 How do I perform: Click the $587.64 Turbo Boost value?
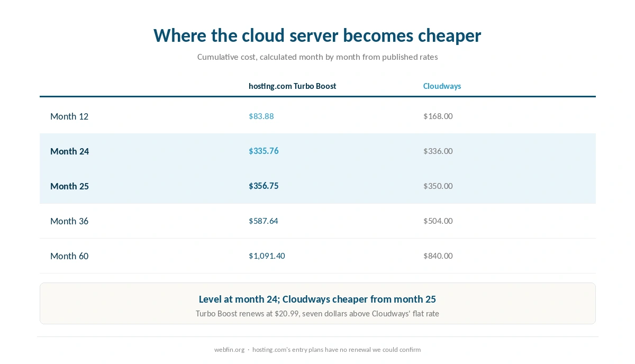point(264,221)
